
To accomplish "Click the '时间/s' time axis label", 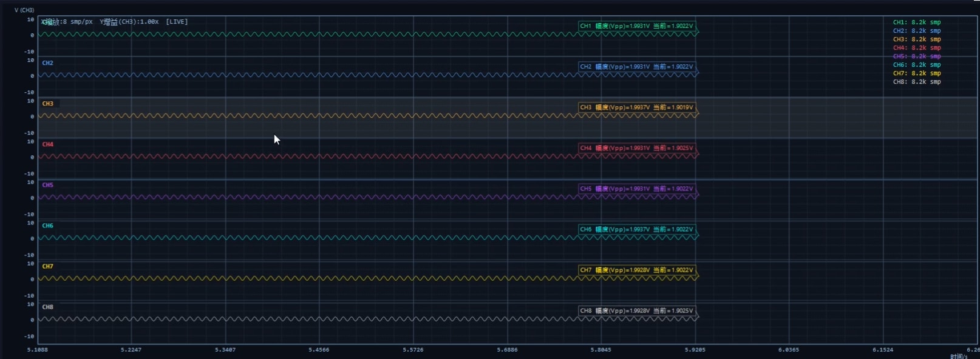I will click(959, 356).
